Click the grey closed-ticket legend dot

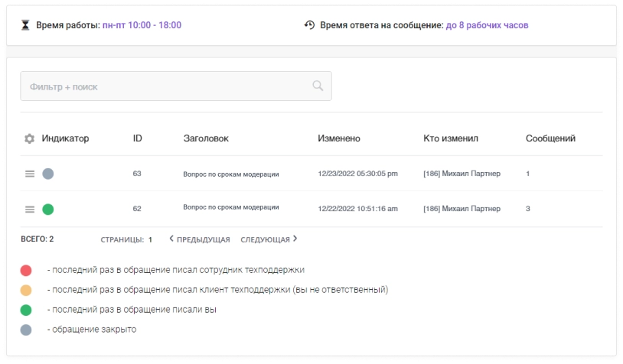pos(26,330)
